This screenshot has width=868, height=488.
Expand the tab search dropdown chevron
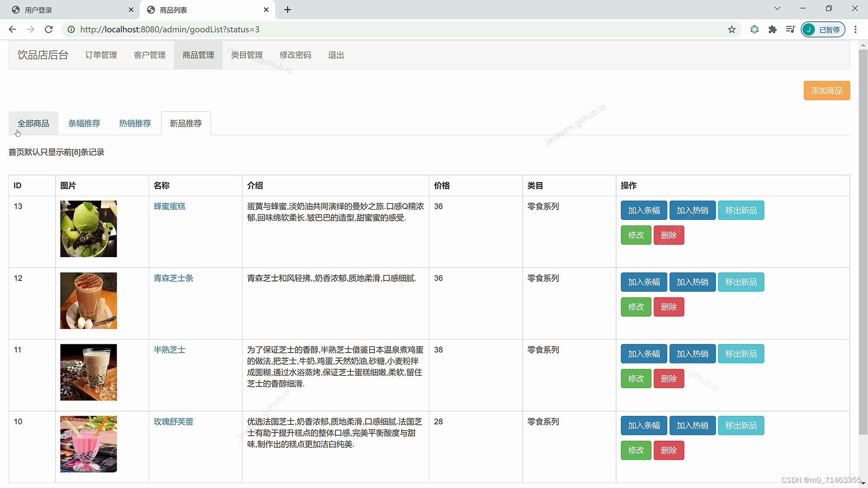(777, 9)
